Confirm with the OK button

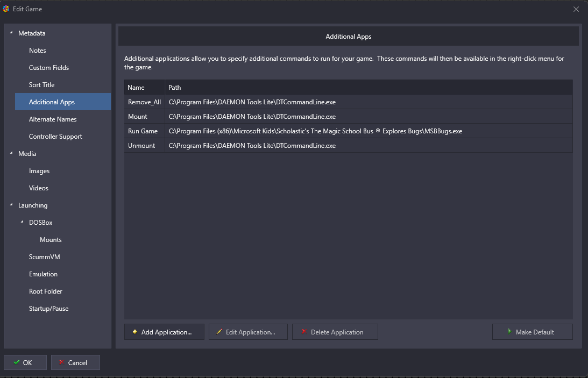tap(25, 362)
